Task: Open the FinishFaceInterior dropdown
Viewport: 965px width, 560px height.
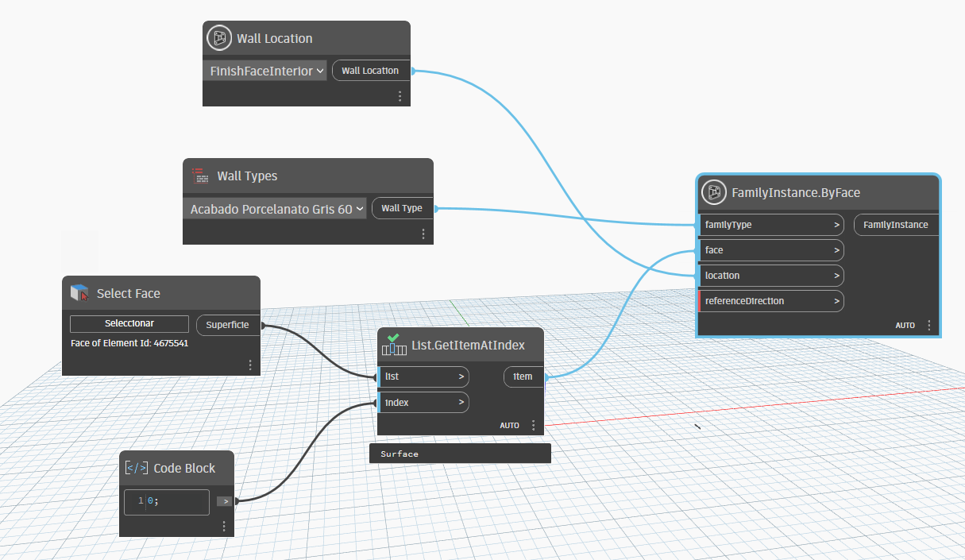Action: click(265, 71)
